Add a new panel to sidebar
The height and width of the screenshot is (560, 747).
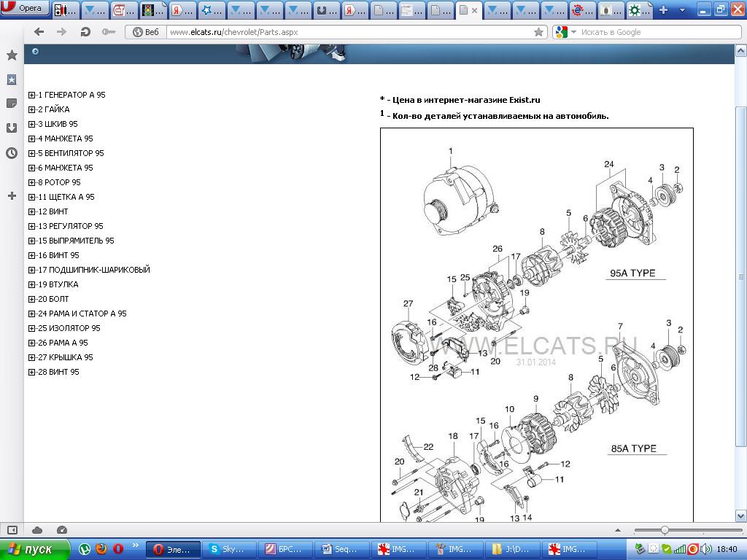click(x=12, y=195)
